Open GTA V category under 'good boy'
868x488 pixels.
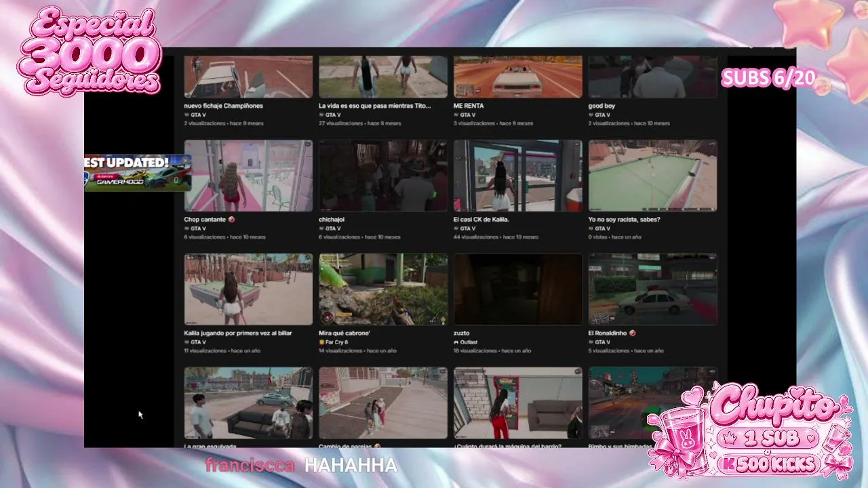603,115
